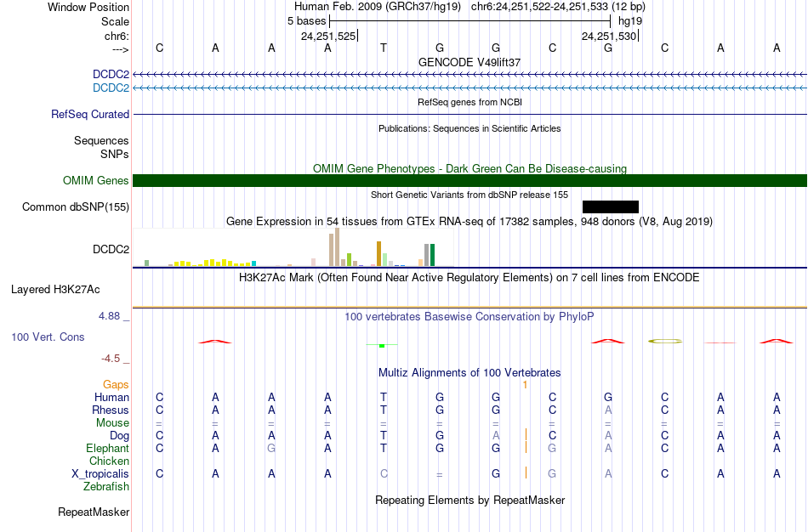This screenshot has width=808, height=532.
Task: Click Elephant's light G in third column
Action: point(271,448)
